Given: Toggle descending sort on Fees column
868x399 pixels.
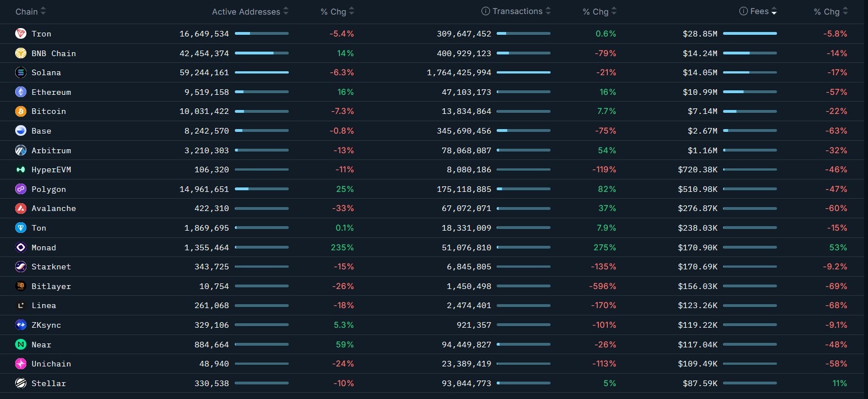Looking at the screenshot, I should [x=774, y=11].
